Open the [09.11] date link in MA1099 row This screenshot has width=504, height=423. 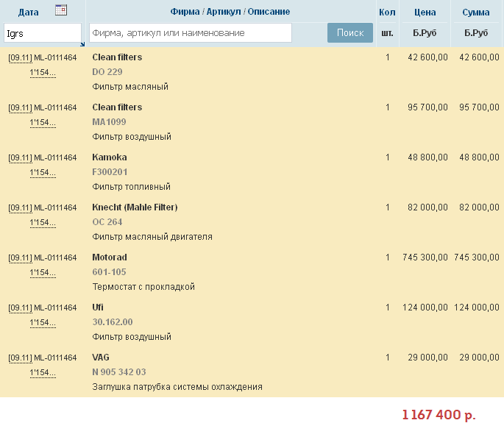(21, 107)
